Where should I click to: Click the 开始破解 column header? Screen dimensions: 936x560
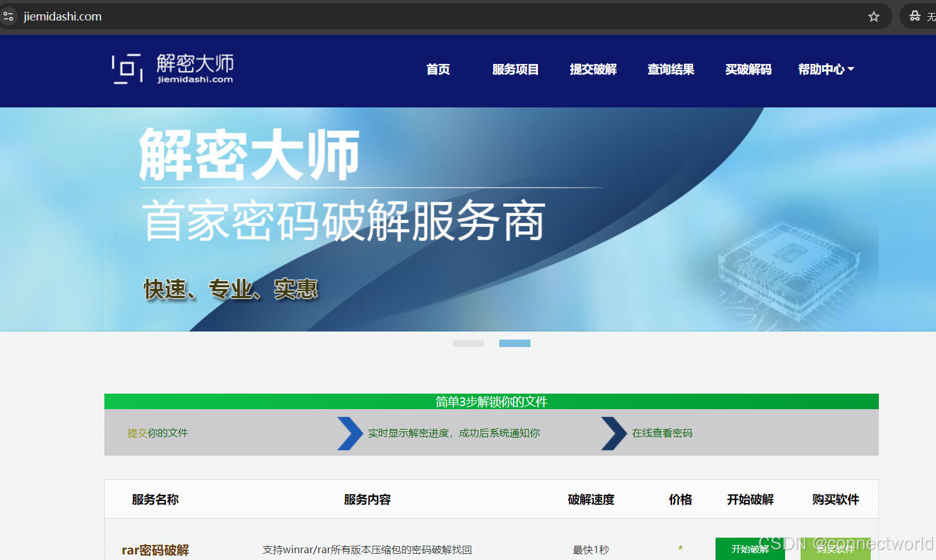(x=750, y=499)
